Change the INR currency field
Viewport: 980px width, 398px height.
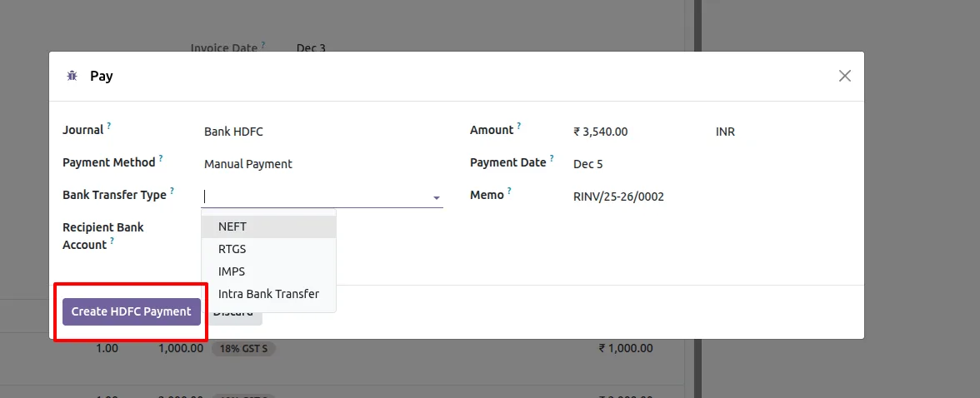725,132
